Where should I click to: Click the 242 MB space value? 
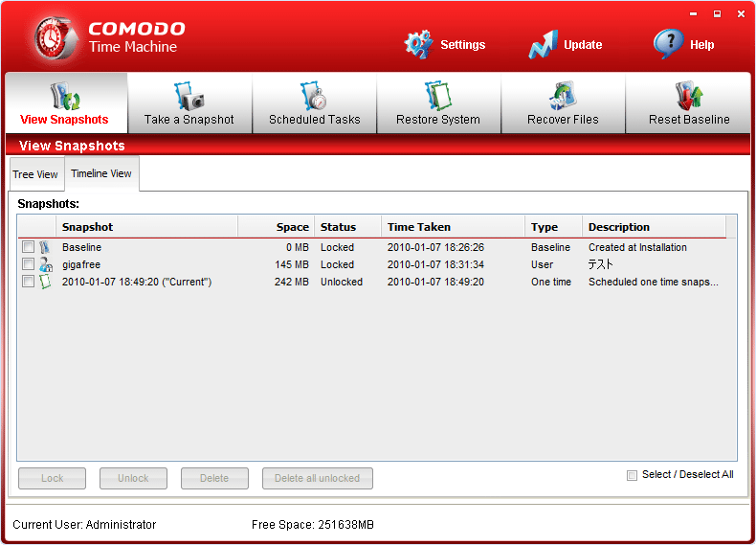(x=292, y=282)
